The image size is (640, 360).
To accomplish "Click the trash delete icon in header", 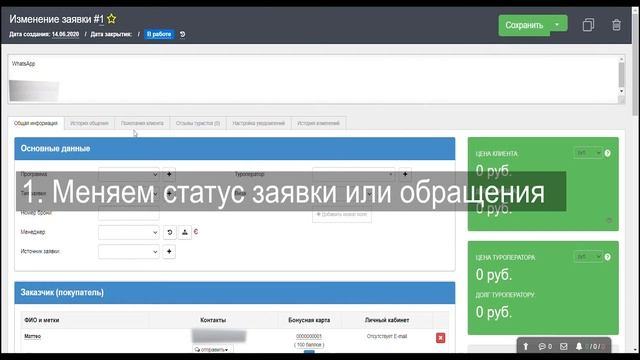I will [x=616, y=25].
